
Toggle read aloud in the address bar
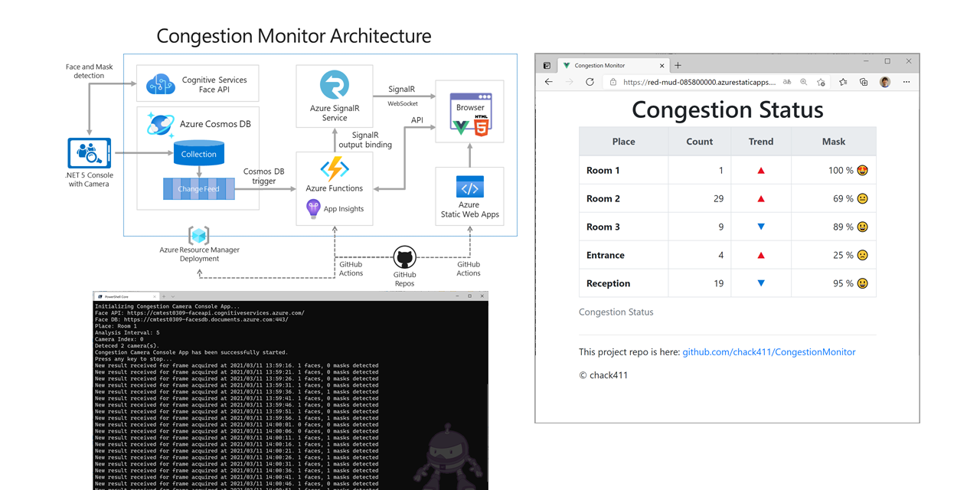[x=786, y=81]
